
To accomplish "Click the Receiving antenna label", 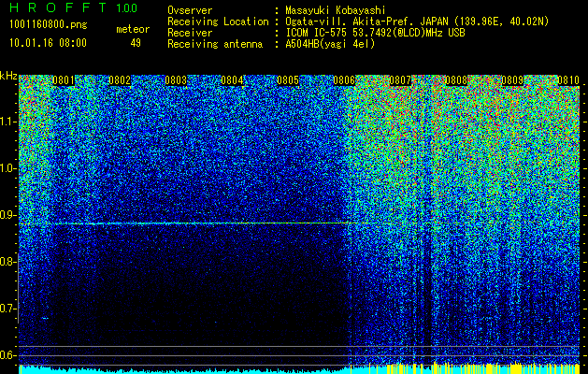I will click(215, 44).
